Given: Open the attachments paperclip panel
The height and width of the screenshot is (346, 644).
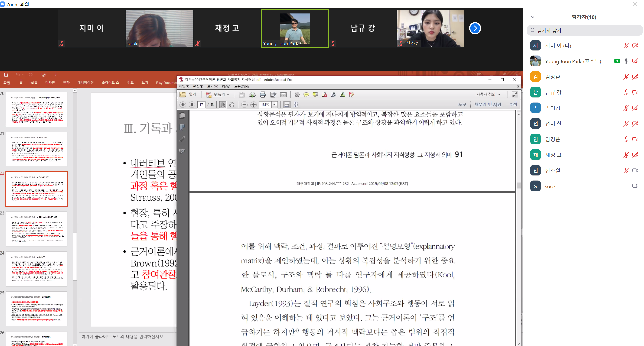Looking at the screenshot, I should tap(182, 139).
